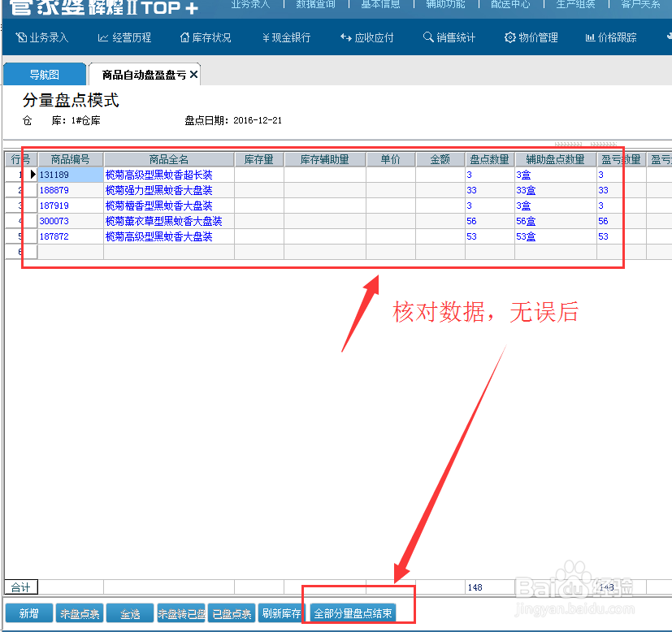Viewport: 672px width, 632px height.
Task: Click the 合计 button at bottom left
Action: (21, 587)
